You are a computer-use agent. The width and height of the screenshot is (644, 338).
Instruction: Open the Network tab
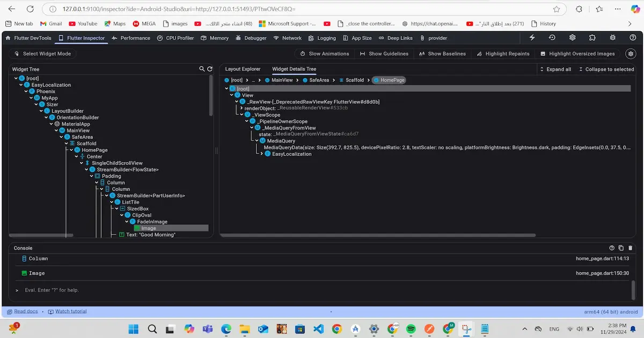(x=287, y=38)
